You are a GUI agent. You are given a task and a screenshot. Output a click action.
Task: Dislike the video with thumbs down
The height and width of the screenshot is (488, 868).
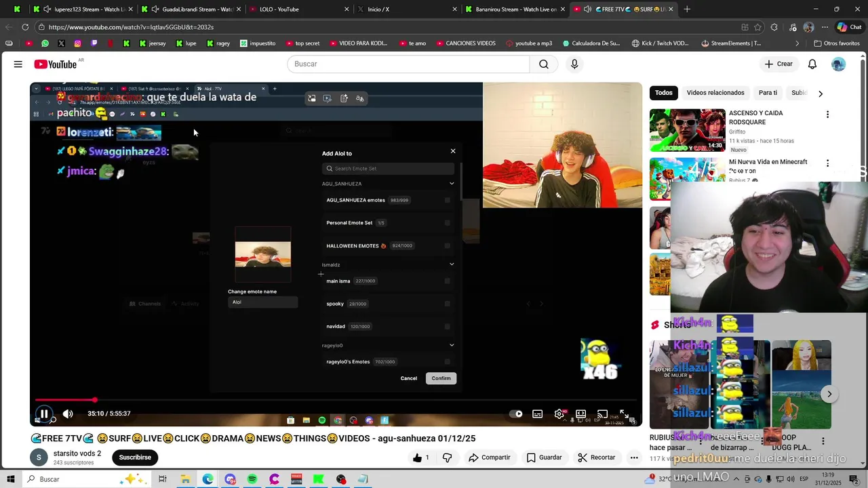pos(447,457)
